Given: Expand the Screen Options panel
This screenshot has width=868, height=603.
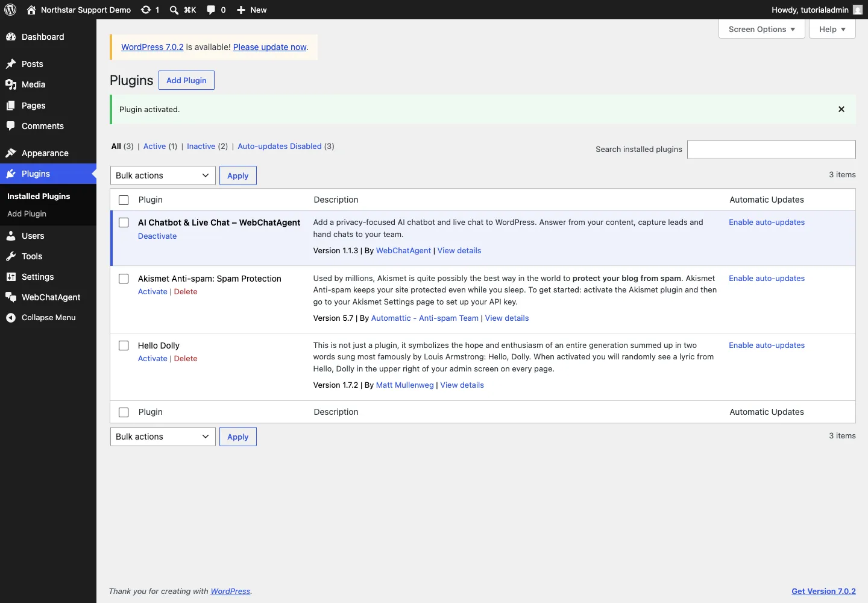Looking at the screenshot, I should (x=762, y=29).
